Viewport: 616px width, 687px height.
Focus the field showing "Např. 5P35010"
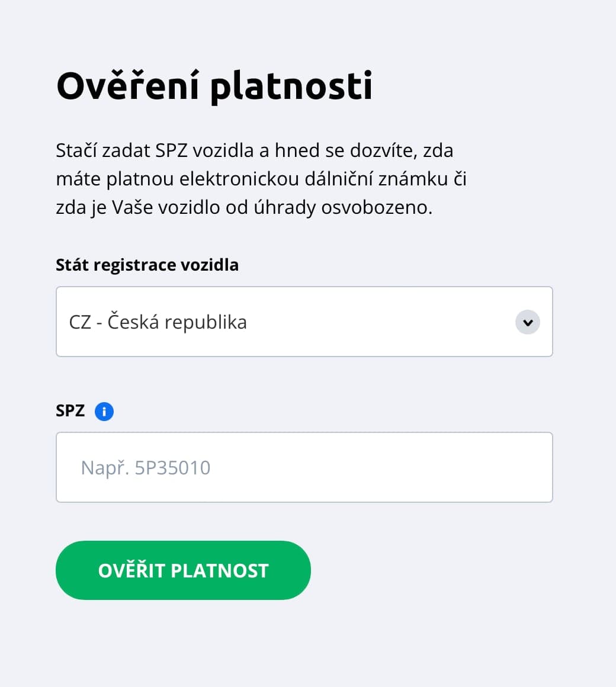pos(304,467)
